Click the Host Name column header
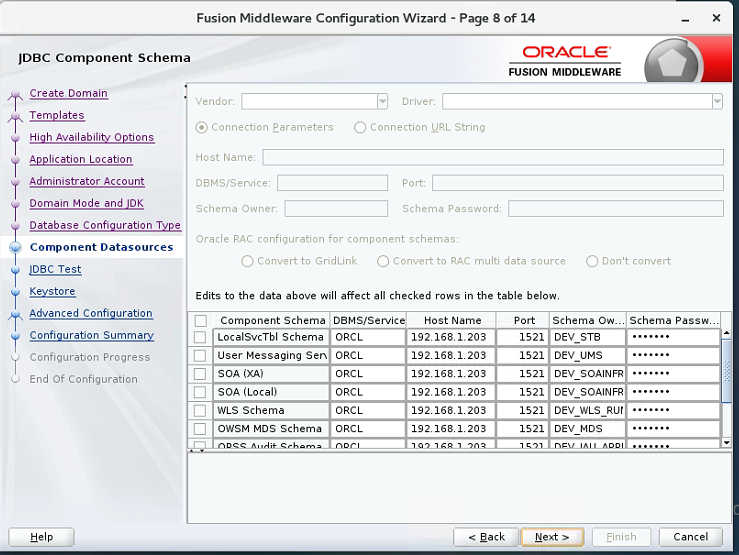This screenshot has width=739, height=555. click(x=452, y=320)
